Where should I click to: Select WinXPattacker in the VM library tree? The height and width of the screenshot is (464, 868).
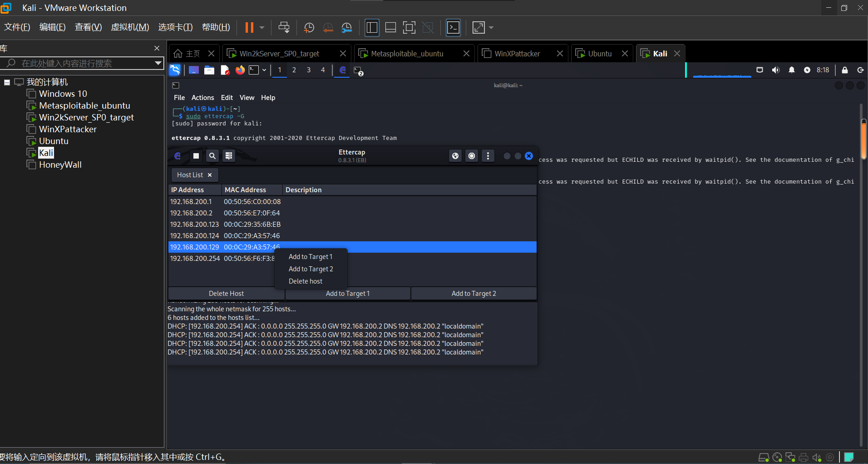click(68, 130)
